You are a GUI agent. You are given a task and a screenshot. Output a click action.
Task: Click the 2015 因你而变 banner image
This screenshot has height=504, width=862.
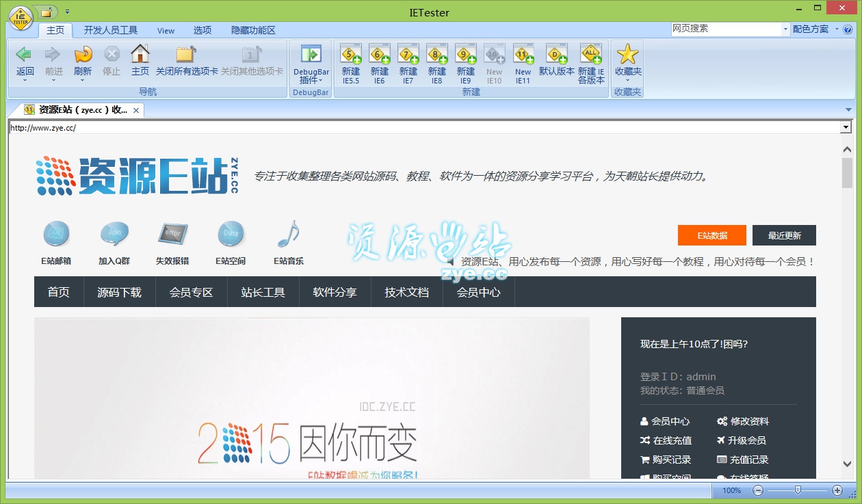tap(312, 398)
